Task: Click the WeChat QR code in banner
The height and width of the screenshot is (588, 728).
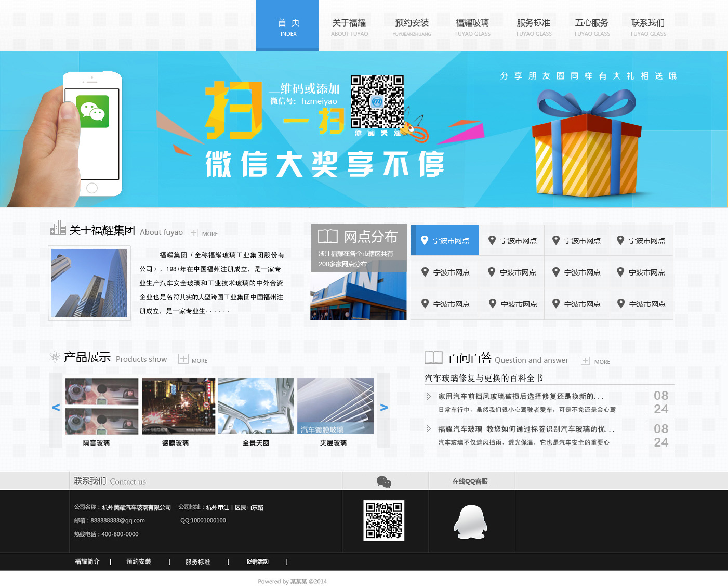Action: (377, 102)
